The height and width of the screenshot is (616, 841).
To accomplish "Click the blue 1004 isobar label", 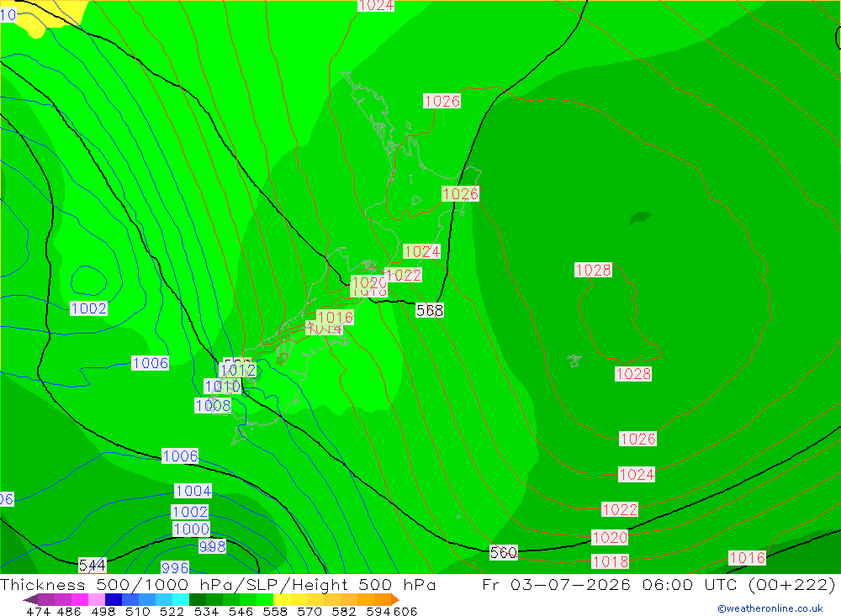I will tap(193, 491).
